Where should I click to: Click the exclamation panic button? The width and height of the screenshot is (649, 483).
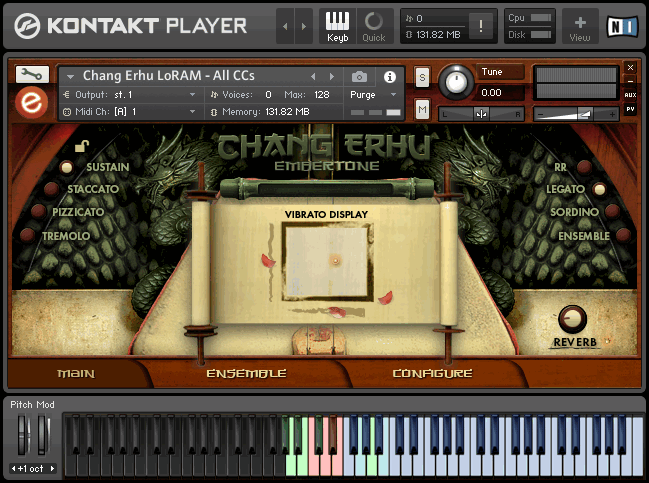[x=480, y=26]
